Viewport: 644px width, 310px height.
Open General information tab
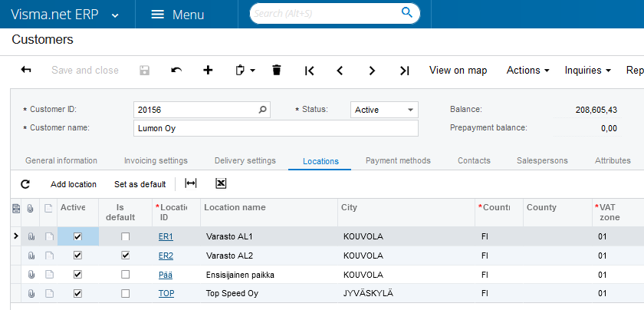(x=61, y=160)
